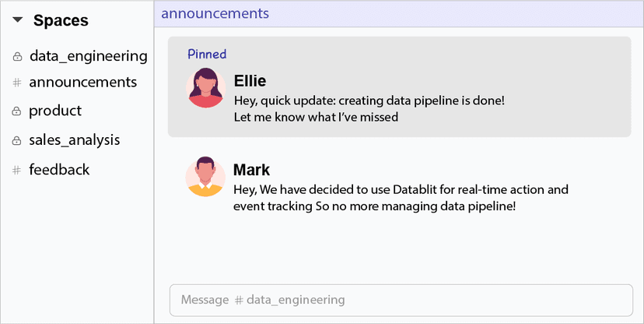Collapse the Spaces section triangle

pos(18,21)
